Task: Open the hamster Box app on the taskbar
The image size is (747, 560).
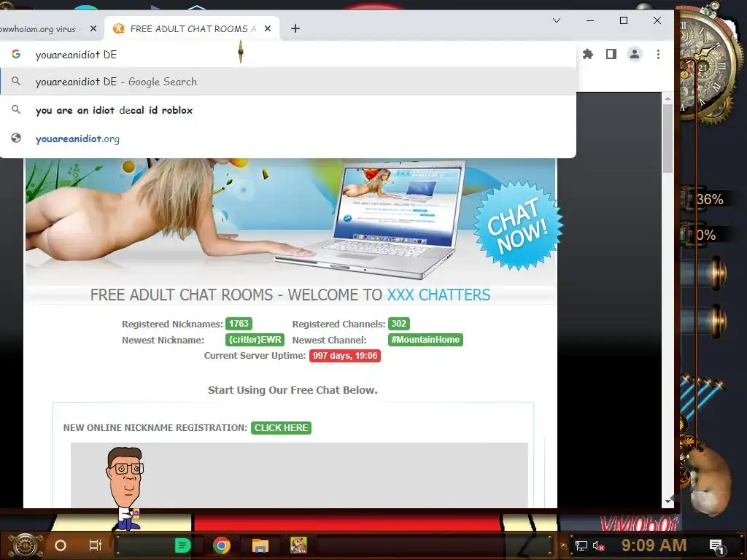Action: point(298,545)
